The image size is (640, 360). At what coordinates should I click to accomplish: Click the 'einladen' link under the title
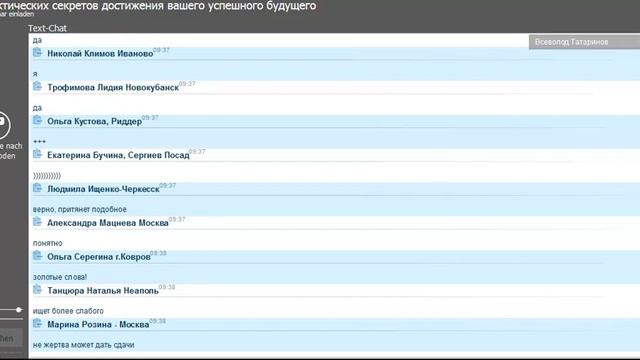point(21,14)
